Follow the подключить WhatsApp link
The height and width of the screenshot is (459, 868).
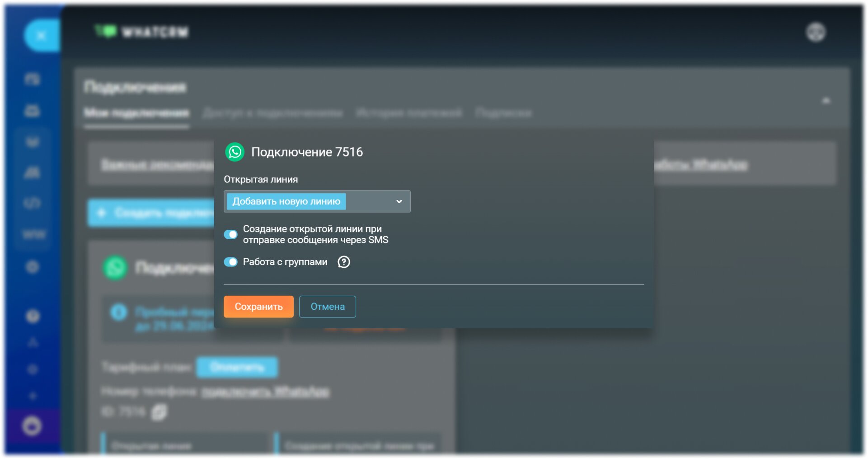tap(265, 391)
